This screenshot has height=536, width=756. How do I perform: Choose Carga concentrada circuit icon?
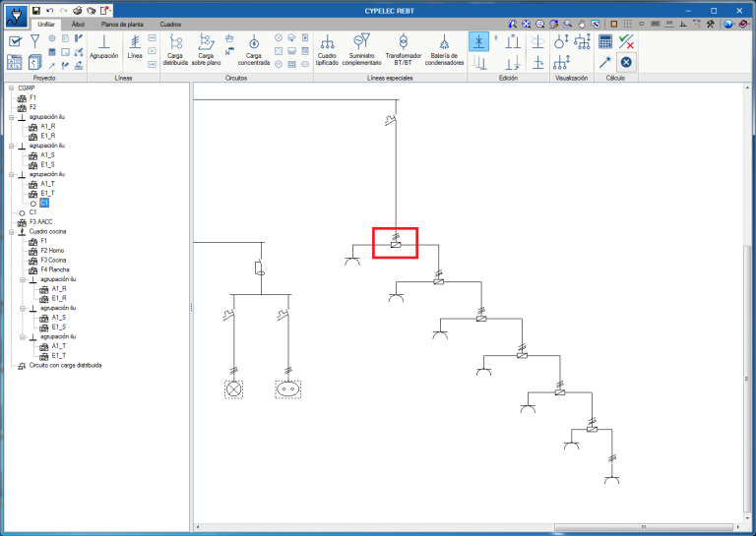point(254,50)
